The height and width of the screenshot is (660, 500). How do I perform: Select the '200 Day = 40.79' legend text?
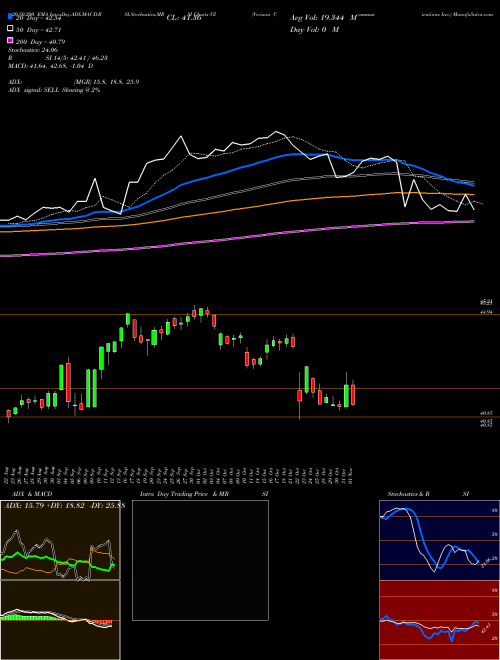[x=40, y=42]
